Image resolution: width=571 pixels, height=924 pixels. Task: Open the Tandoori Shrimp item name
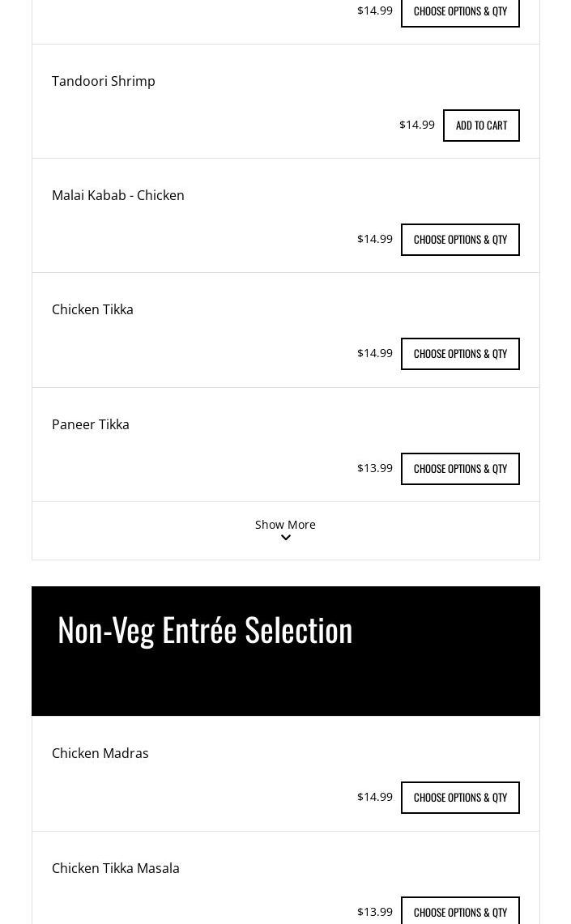click(x=104, y=81)
